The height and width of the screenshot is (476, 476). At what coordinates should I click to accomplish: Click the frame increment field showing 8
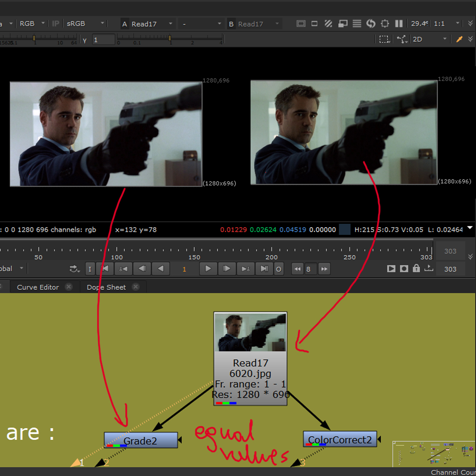pyautogui.click(x=311, y=269)
